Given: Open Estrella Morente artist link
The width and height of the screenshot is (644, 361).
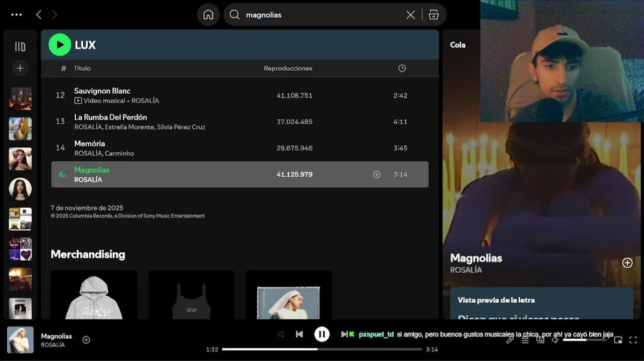Looking at the screenshot, I should (x=129, y=127).
